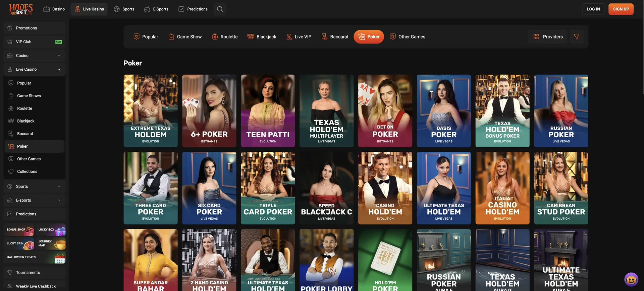The image size is (644, 291).
Task: Open the Other Games category tab
Action: pyautogui.click(x=408, y=37)
